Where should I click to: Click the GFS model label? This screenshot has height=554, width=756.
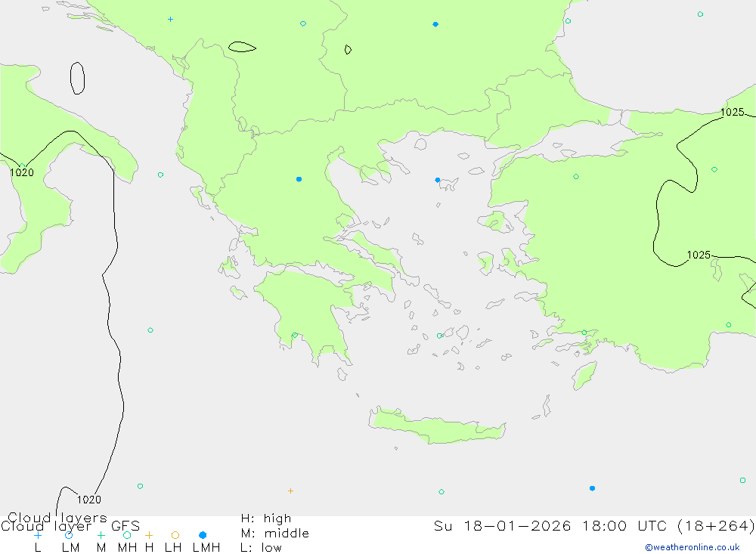pyautogui.click(x=125, y=526)
